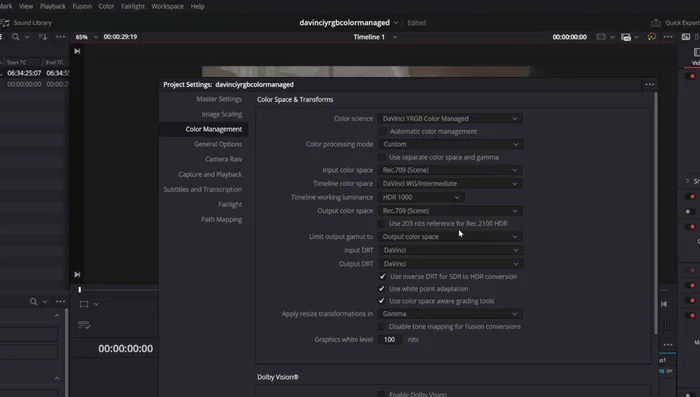Open the Workspace menu
This screenshot has width=700, height=397.
(167, 6)
